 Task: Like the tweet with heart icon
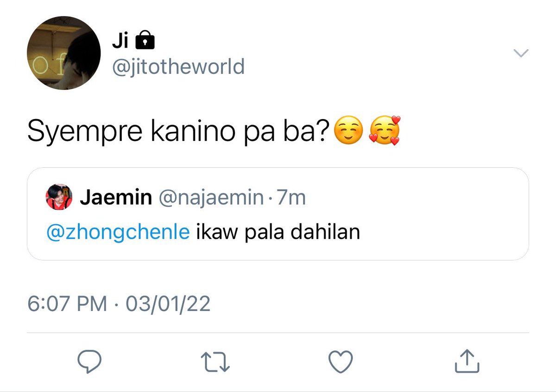pyautogui.click(x=341, y=362)
